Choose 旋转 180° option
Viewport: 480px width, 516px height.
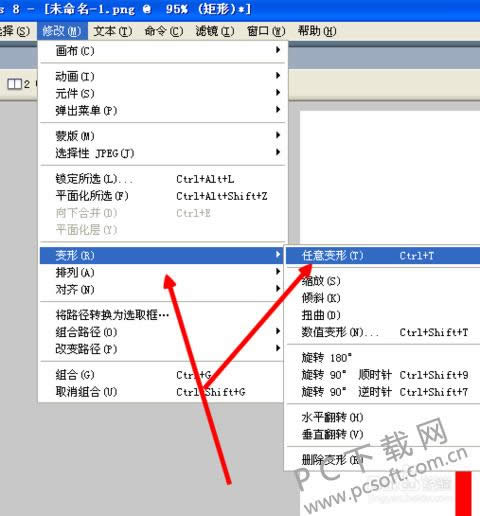tap(383, 358)
